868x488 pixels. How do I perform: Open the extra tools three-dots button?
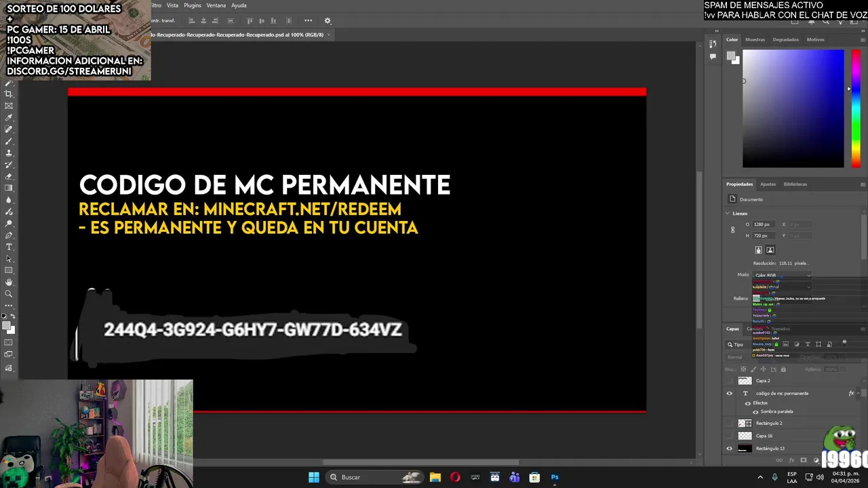(9, 306)
